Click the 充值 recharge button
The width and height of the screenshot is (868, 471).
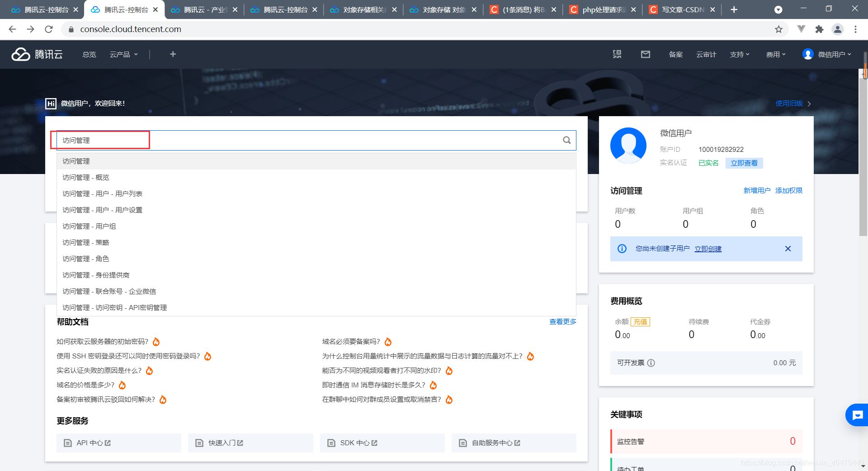(641, 322)
